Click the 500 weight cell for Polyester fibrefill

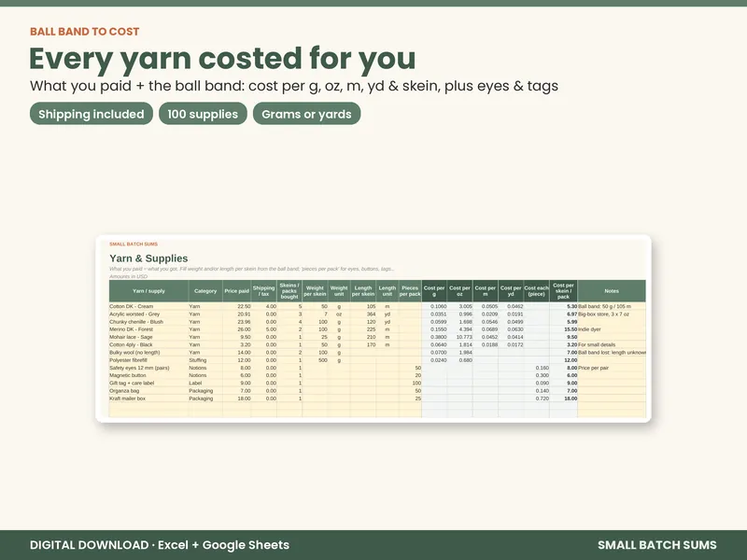pyautogui.click(x=315, y=360)
